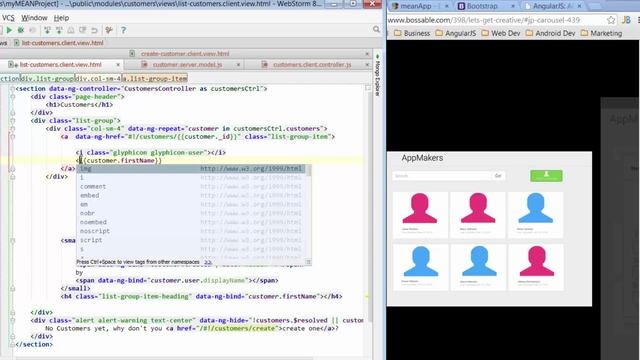
Task: Click the list-customers.client.view.html navigation bar item
Action: tap(59, 43)
